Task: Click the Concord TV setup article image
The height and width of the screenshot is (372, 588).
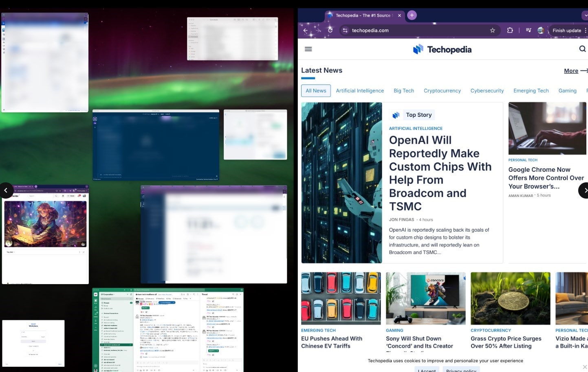Action: tap(425, 298)
